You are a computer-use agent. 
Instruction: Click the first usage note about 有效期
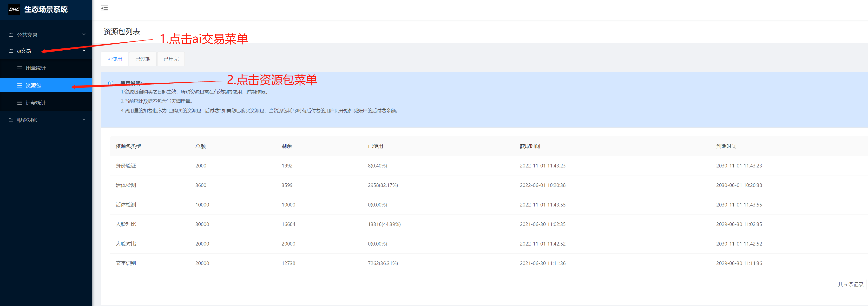[195, 92]
